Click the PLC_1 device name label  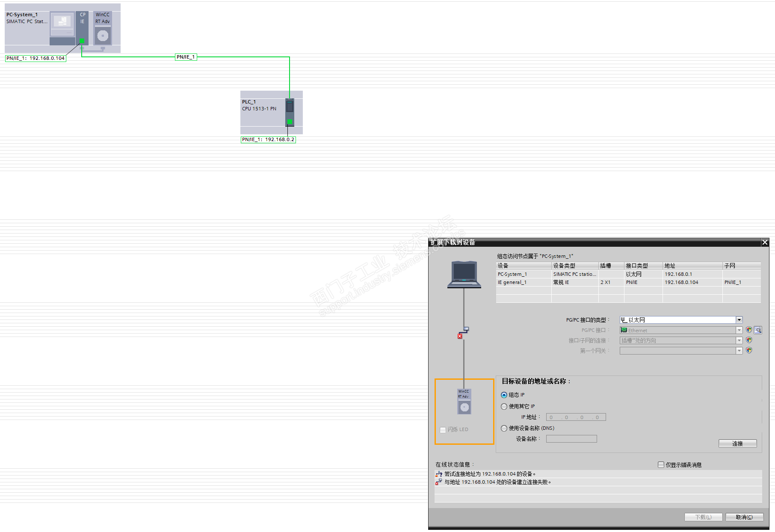click(249, 102)
